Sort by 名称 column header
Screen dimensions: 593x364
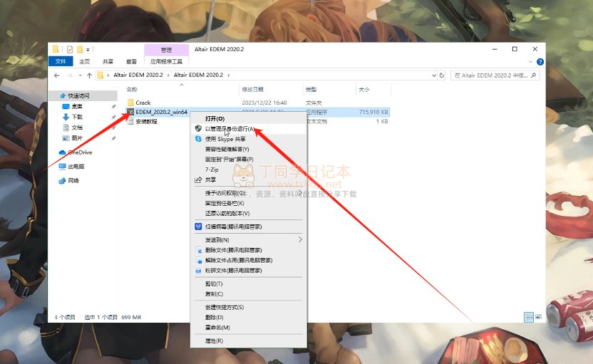(132, 90)
